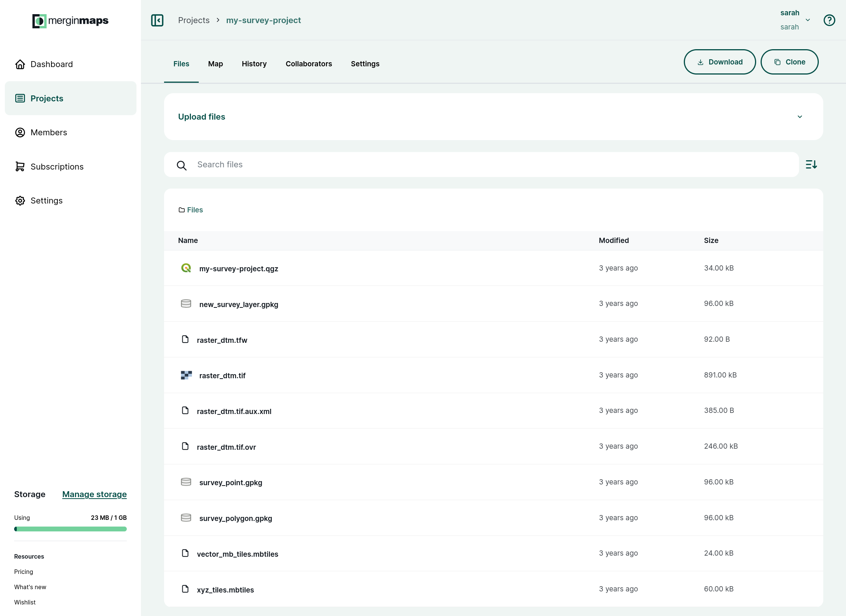846x616 pixels.
Task: Collapse the sidebar using the panel toggle icon
Action: (157, 20)
